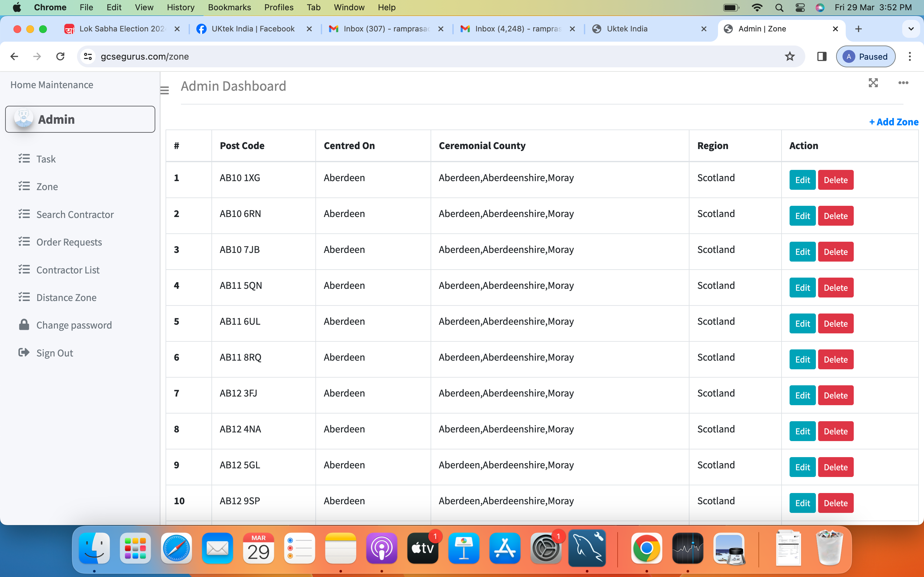Open Chrome three-dot customize menu
This screenshot has height=577, width=924.
pyautogui.click(x=910, y=56)
